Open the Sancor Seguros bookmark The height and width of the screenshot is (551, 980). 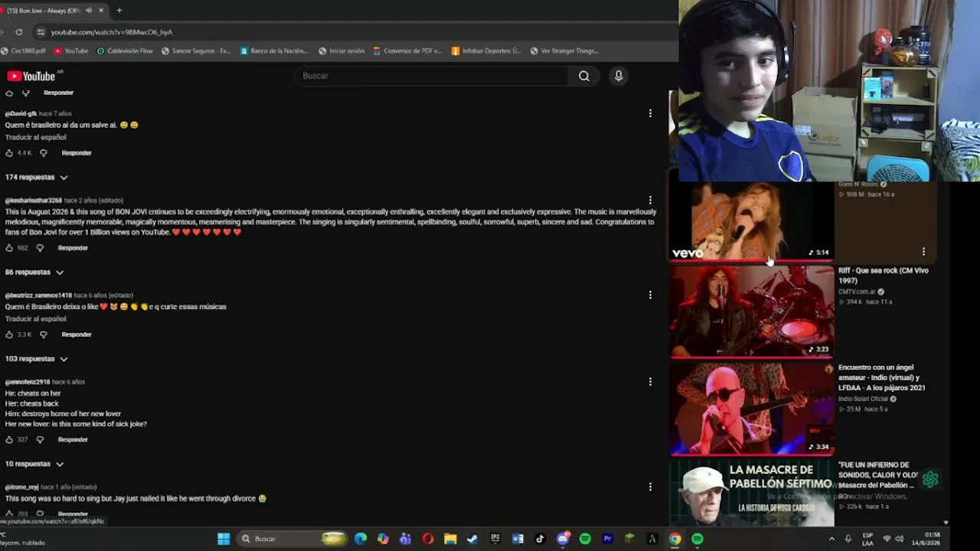point(196,51)
